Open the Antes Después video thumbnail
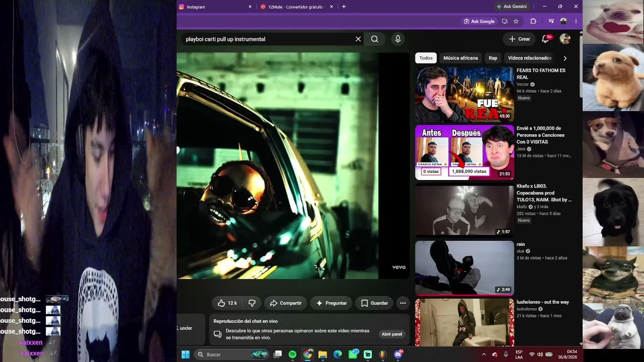 pyautogui.click(x=464, y=152)
